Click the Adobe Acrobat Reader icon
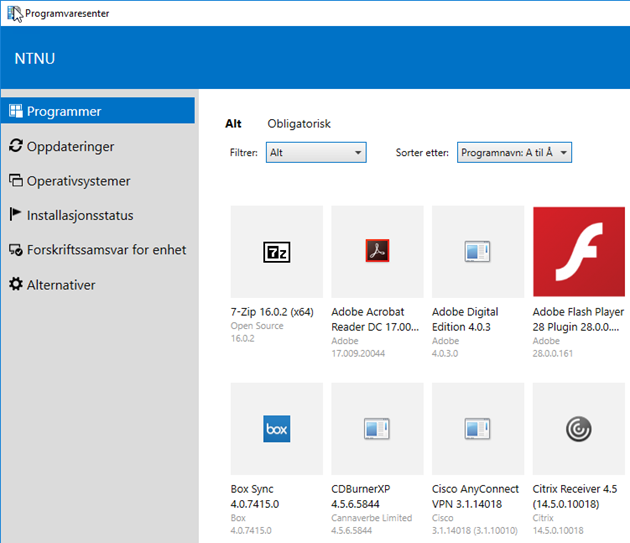Image resolution: width=630 pixels, height=543 pixels. pos(377,250)
